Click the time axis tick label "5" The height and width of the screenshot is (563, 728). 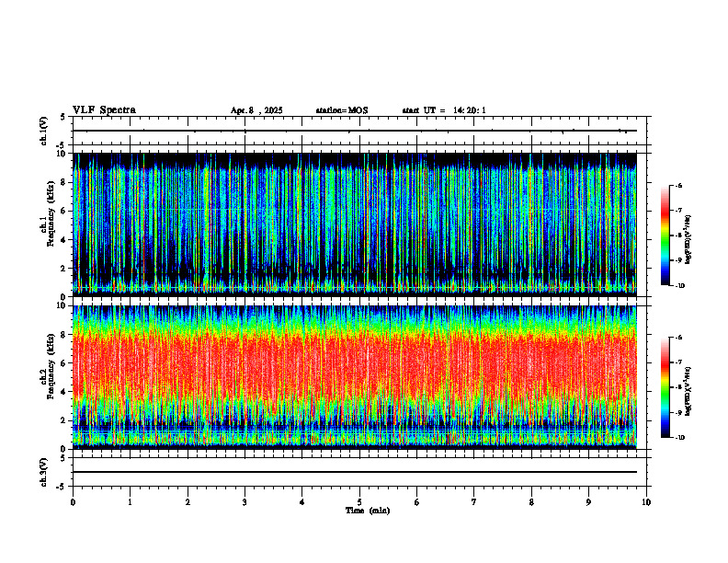point(359,502)
